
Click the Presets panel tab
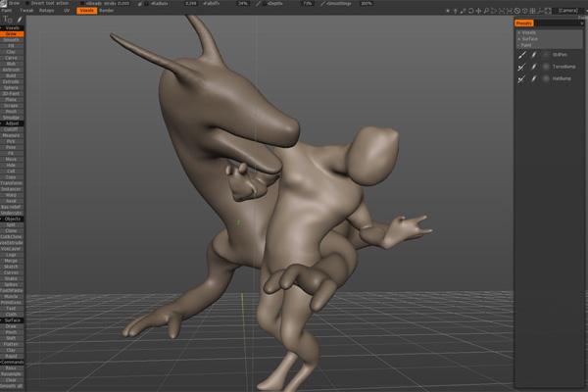524,24
